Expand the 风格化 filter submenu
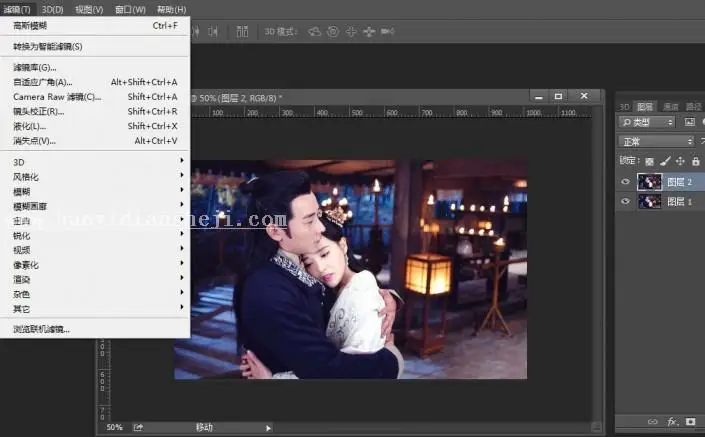This screenshot has width=705, height=437. pos(95,177)
